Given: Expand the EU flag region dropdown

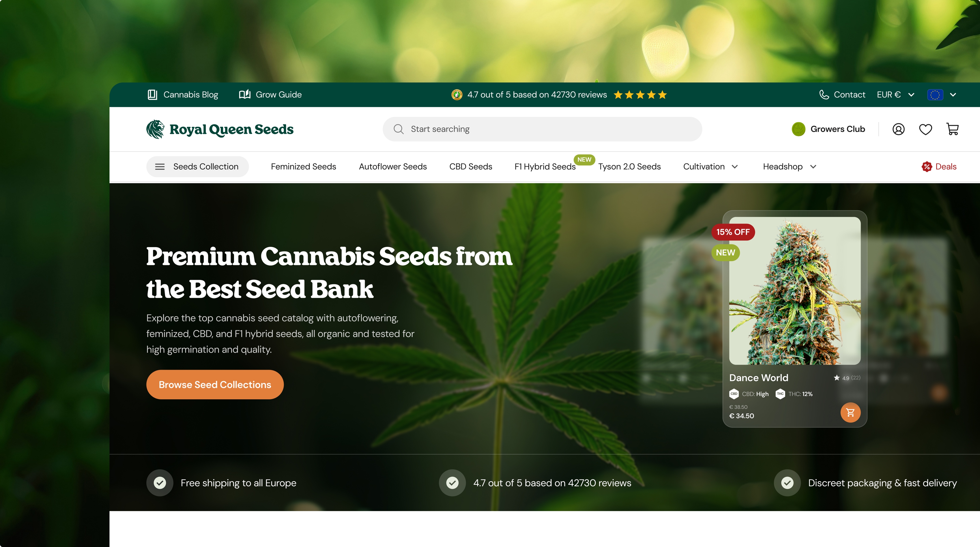Looking at the screenshot, I should (941, 95).
